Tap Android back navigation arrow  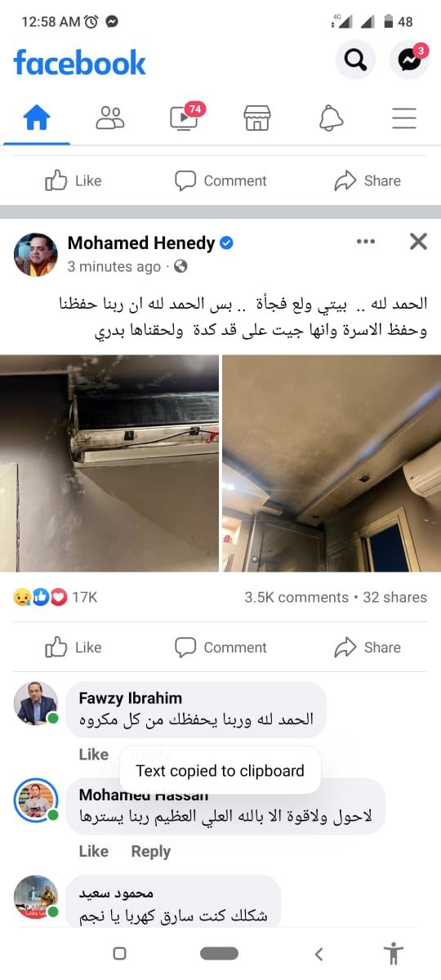[x=319, y=953]
